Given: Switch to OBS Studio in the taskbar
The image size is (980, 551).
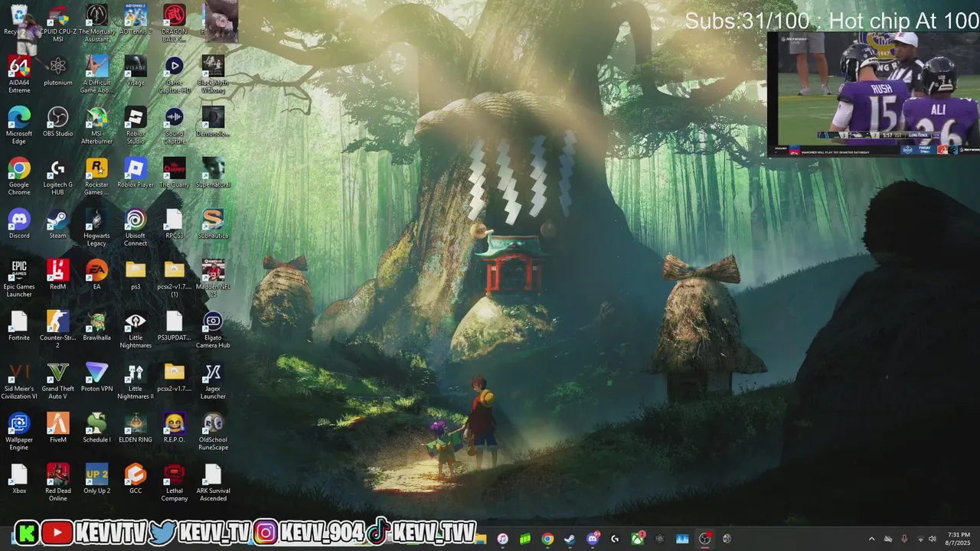Looking at the screenshot, I should [705, 539].
